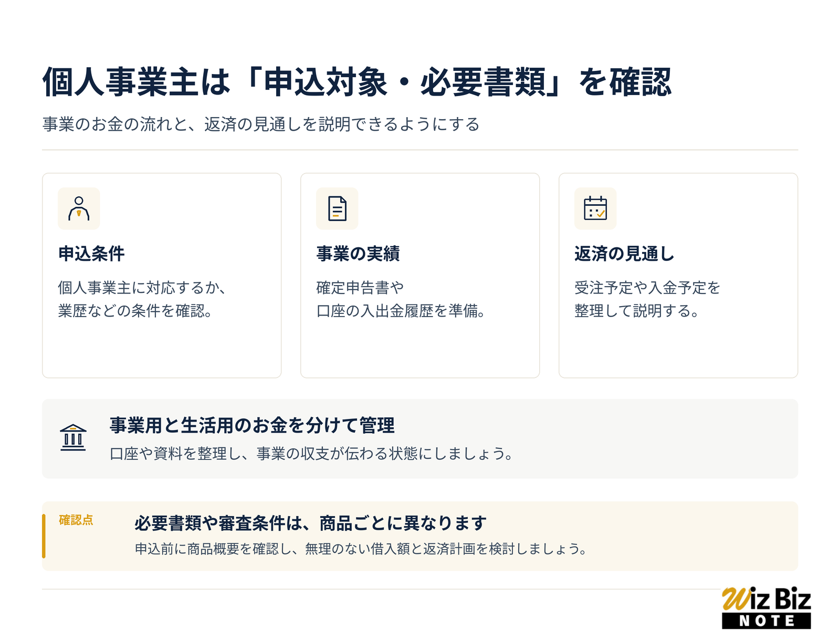Image resolution: width=840 pixels, height=630 pixels.
Task: Click the text 確定申告書や
Action: [x=360, y=288]
